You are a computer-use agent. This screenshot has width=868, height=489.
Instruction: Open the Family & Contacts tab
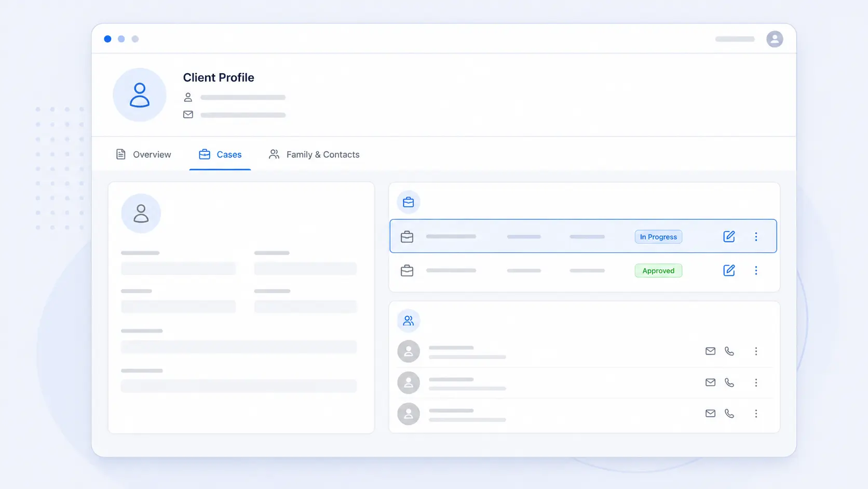coord(314,154)
